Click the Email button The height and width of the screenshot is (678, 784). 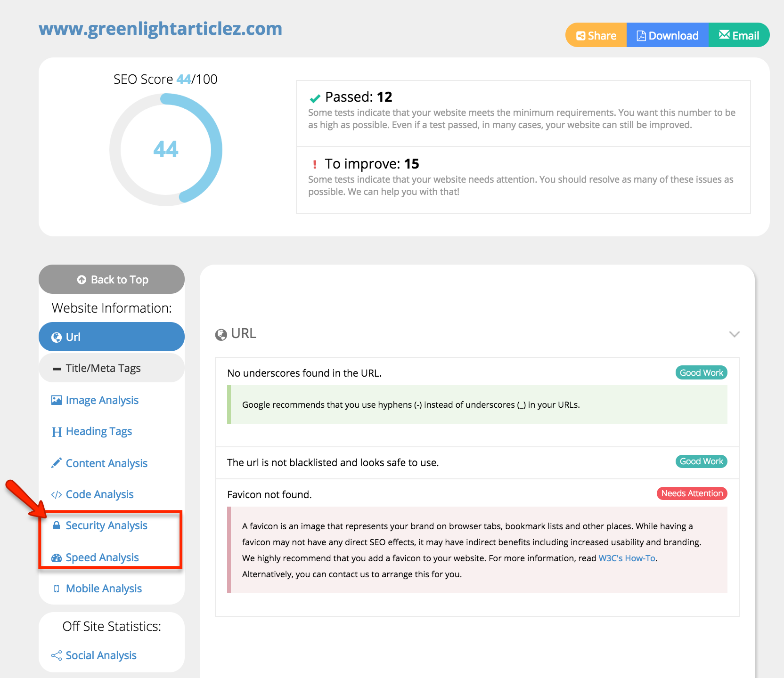(739, 35)
